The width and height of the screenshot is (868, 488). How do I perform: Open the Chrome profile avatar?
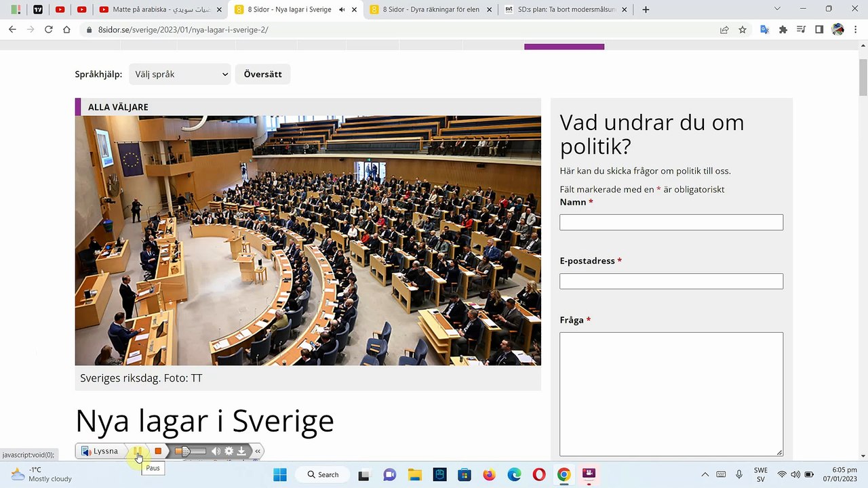pyautogui.click(x=838, y=30)
